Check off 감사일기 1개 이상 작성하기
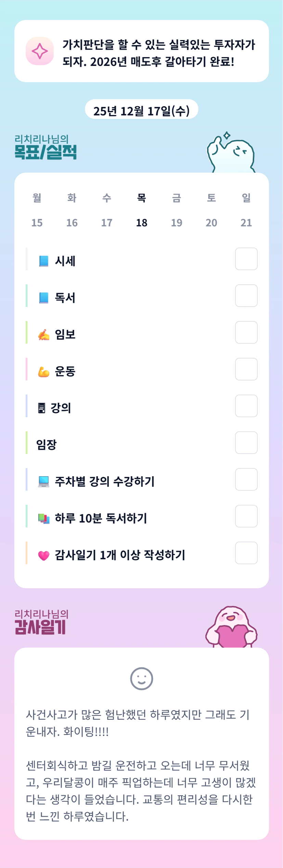The image size is (283, 868). 246,553
